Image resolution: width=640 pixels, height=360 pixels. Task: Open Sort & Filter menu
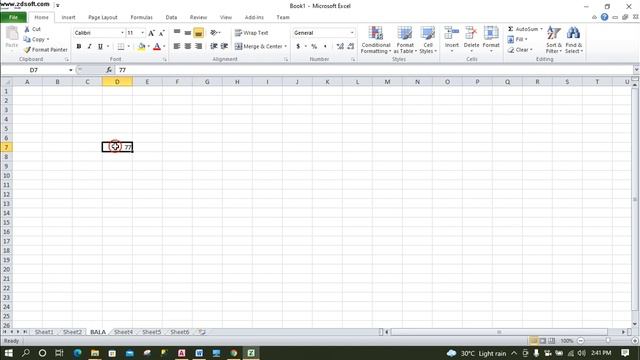click(x=553, y=40)
